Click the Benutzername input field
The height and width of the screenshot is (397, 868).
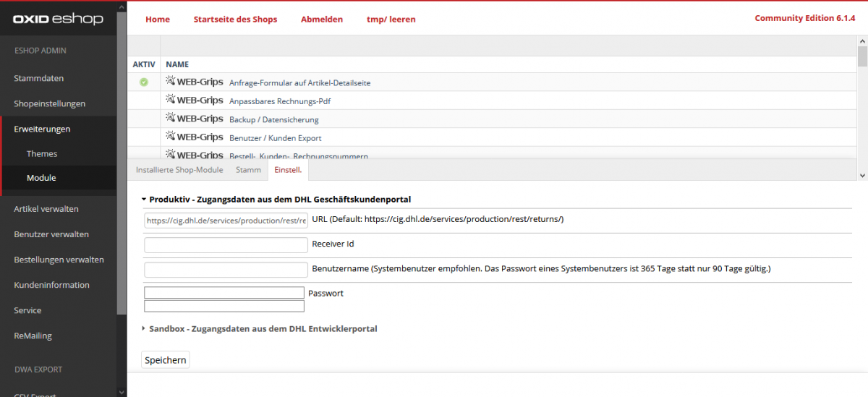pyautogui.click(x=226, y=270)
